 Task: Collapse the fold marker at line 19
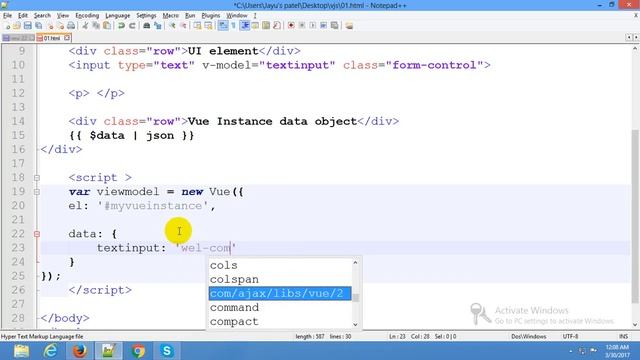pos(37,191)
